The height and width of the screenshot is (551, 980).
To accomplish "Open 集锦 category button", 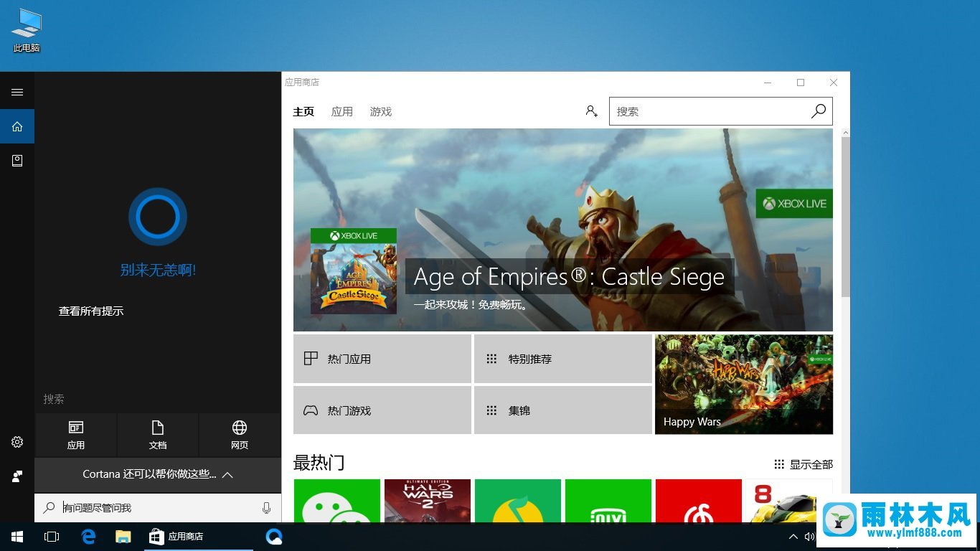I will (x=563, y=410).
